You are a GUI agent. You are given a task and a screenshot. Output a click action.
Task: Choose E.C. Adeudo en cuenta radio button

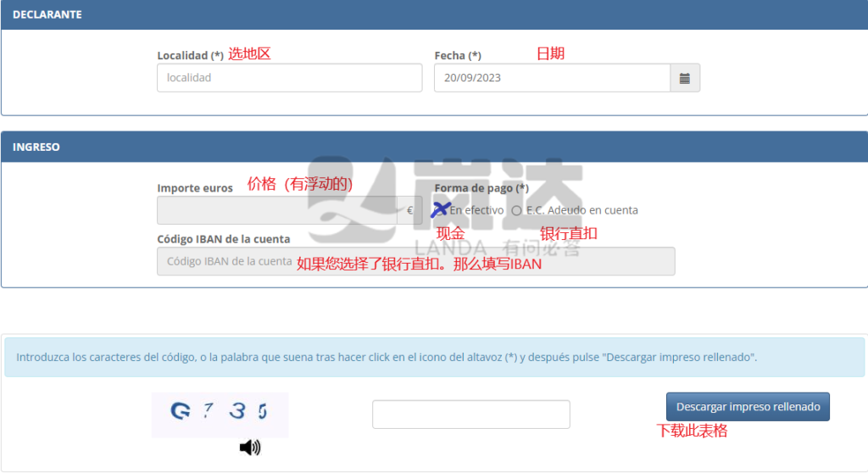[517, 210]
